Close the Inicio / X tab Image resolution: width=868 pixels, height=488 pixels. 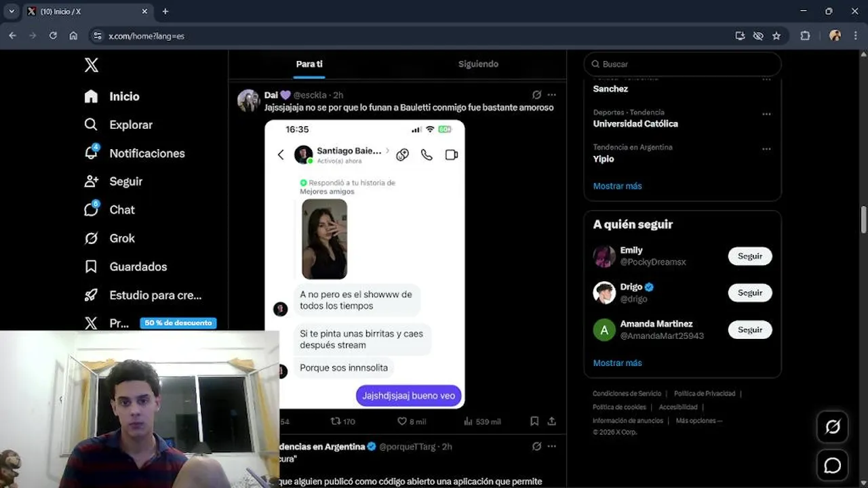(x=144, y=12)
